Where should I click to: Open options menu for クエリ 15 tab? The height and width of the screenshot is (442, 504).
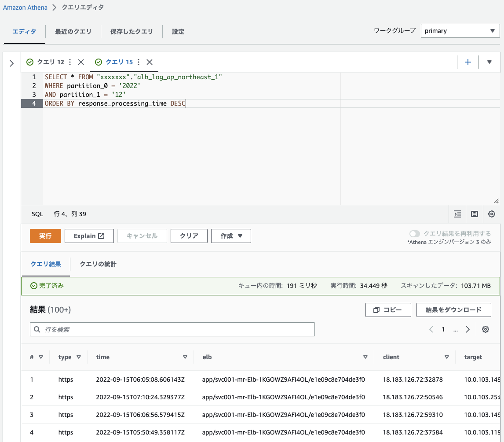coord(139,62)
